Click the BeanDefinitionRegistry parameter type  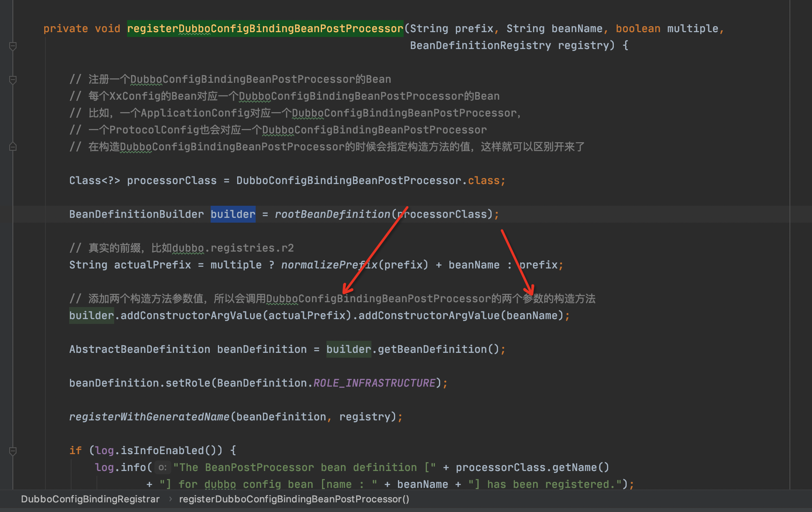click(481, 45)
